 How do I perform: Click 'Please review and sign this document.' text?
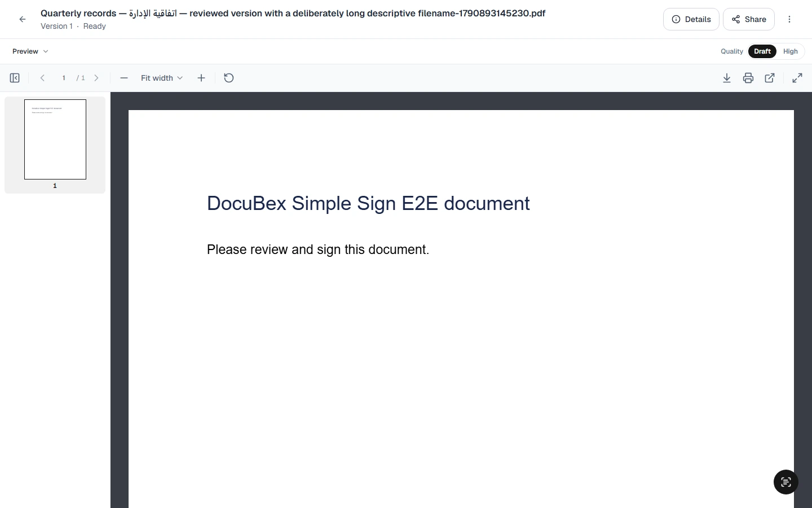(318, 249)
